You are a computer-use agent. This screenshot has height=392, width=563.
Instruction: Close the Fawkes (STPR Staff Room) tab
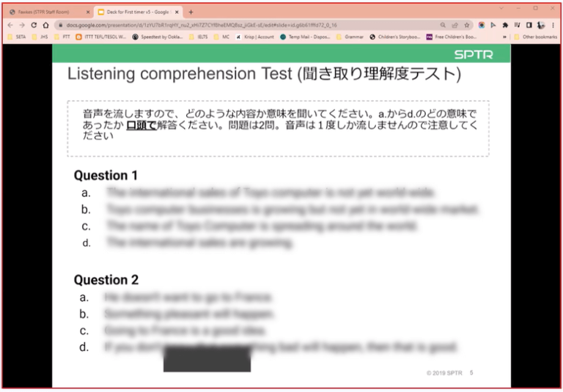coord(88,12)
